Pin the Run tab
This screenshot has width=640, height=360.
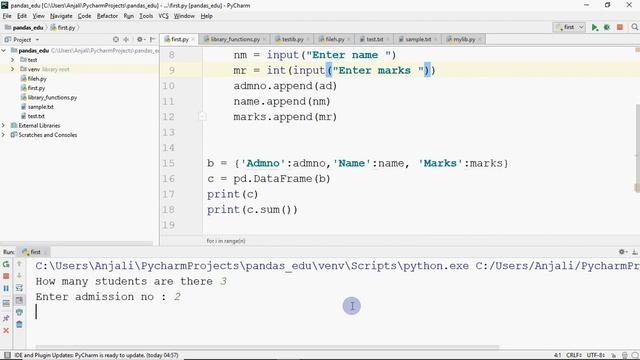coord(6,318)
